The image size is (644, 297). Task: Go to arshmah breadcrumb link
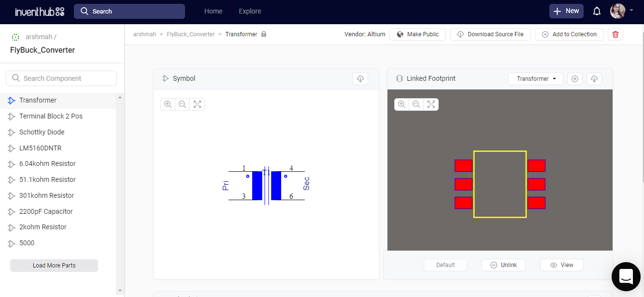click(x=144, y=34)
